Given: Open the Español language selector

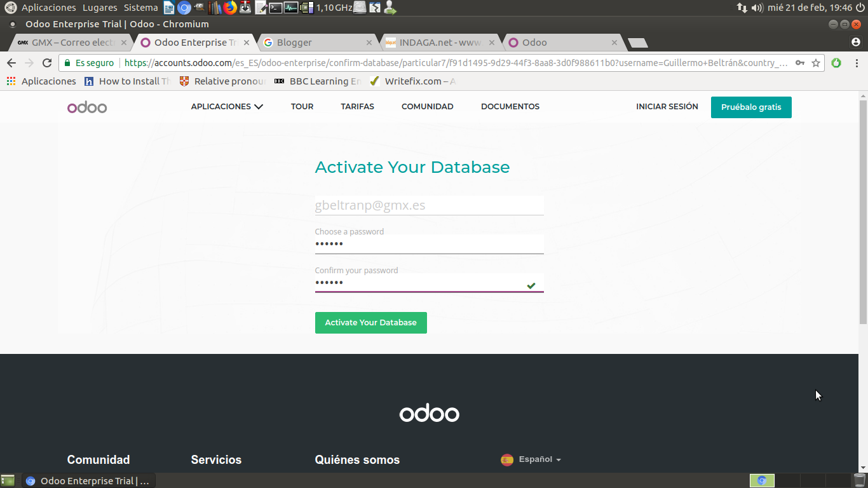Looking at the screenshot, I should click(531, 459).
